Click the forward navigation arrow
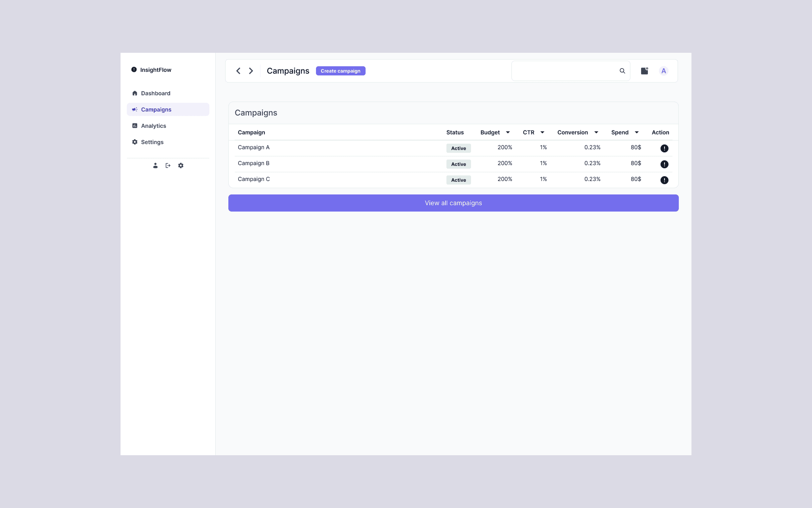812x508 pixels. 251,71
